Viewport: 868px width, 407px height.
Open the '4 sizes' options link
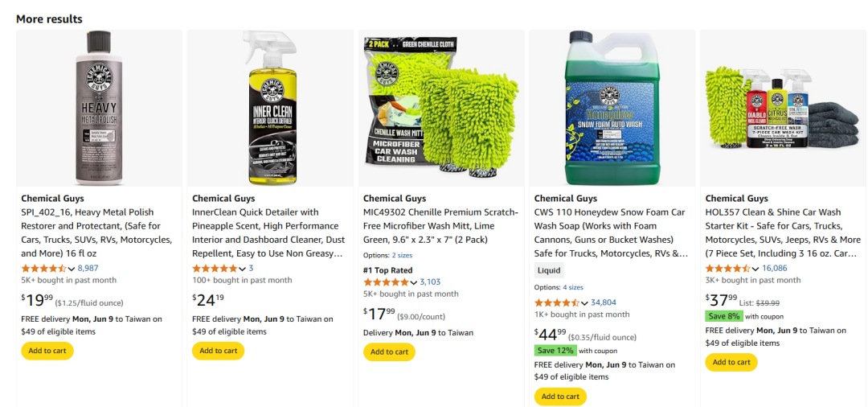click(573, 287)
